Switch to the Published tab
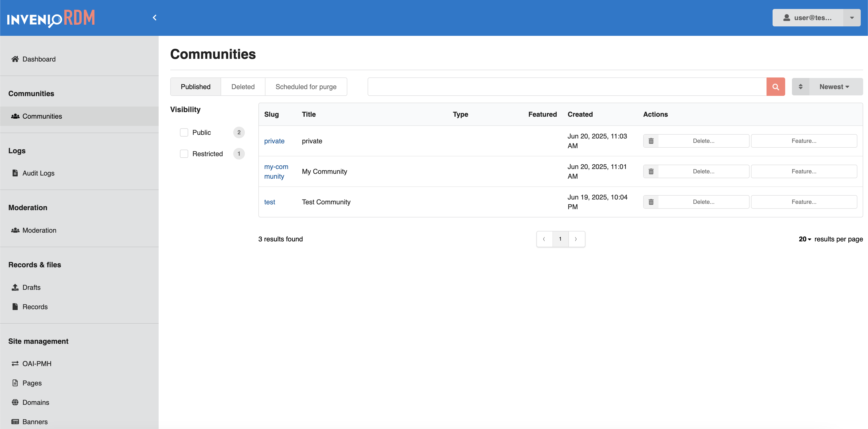Viewport: 868px width, 429px height. (195, 87)
